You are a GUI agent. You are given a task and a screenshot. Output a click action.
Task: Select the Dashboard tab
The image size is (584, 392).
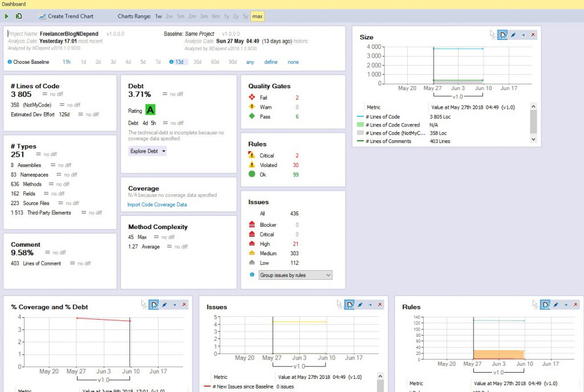pyautogui.click(x=13, y=3)
